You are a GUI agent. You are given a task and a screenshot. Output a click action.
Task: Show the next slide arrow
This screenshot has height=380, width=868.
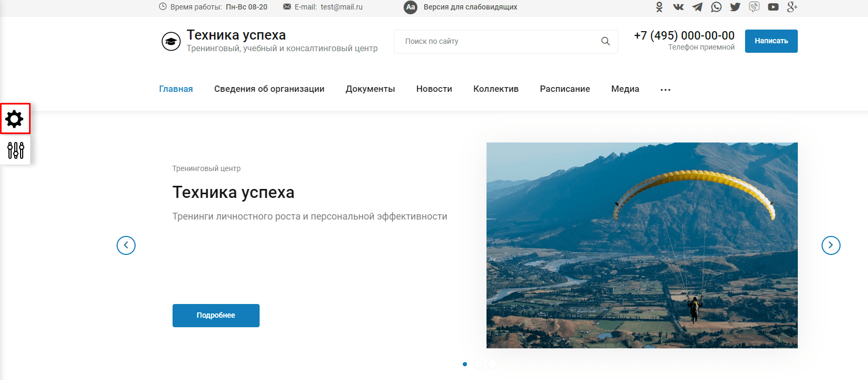[831, 245]
